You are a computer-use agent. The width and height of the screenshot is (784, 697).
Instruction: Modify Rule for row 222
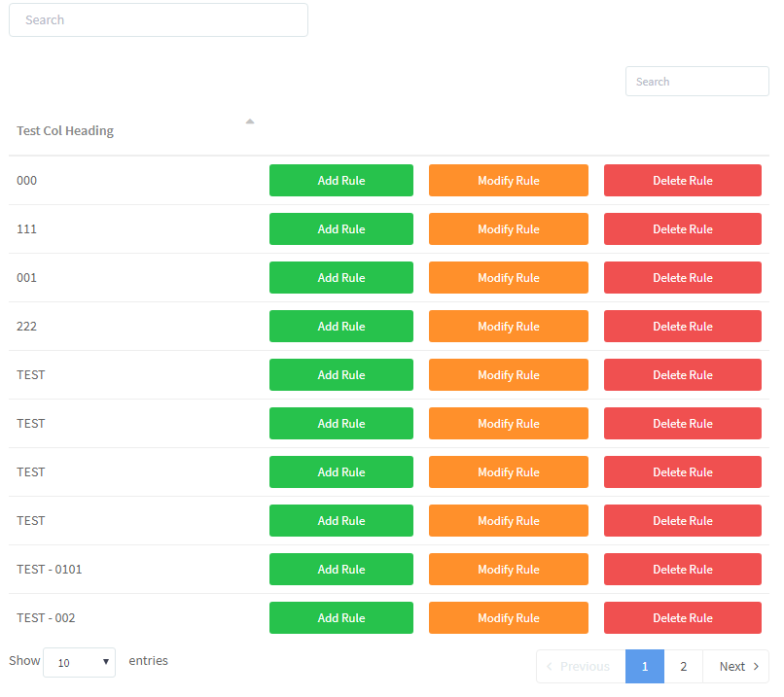click(x=509, y=327)
